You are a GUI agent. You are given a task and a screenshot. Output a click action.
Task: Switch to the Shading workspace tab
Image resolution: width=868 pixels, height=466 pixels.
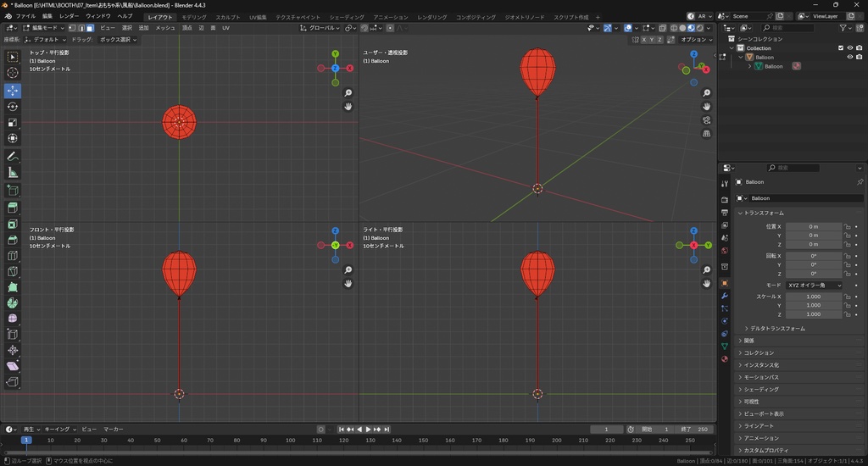point(347,17)
